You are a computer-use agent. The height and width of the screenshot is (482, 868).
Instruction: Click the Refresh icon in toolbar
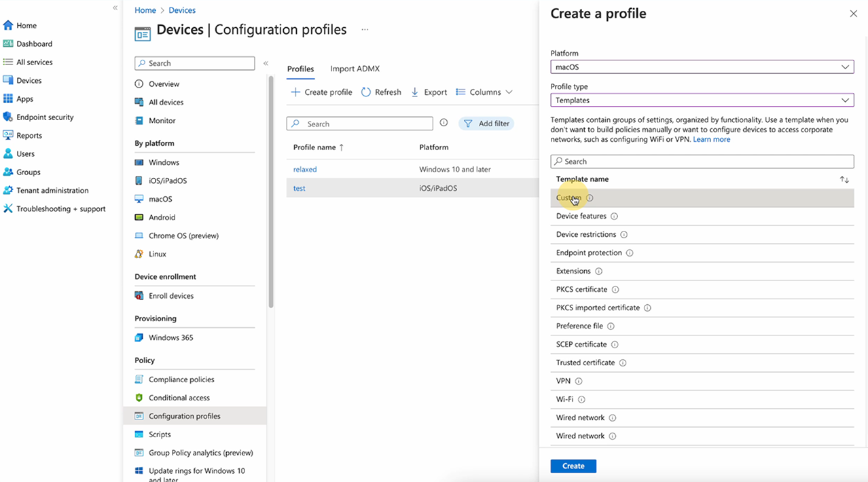pos(366,92)
